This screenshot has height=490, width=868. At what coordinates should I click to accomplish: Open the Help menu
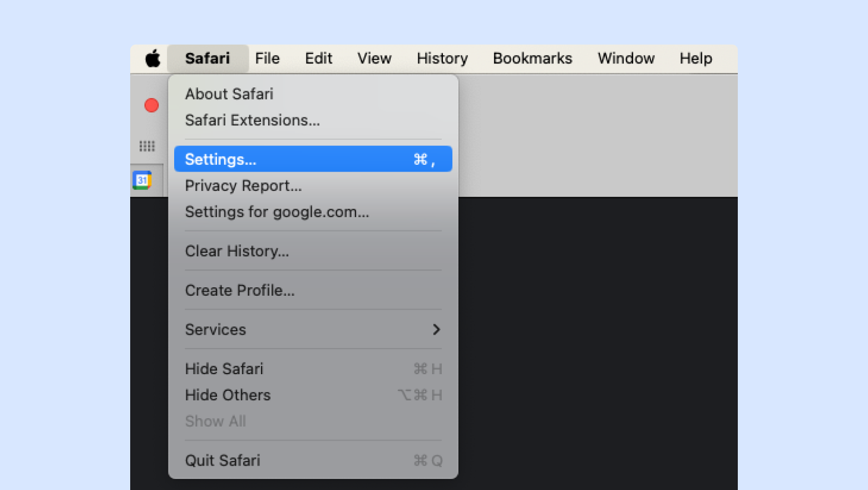(696, 58)
